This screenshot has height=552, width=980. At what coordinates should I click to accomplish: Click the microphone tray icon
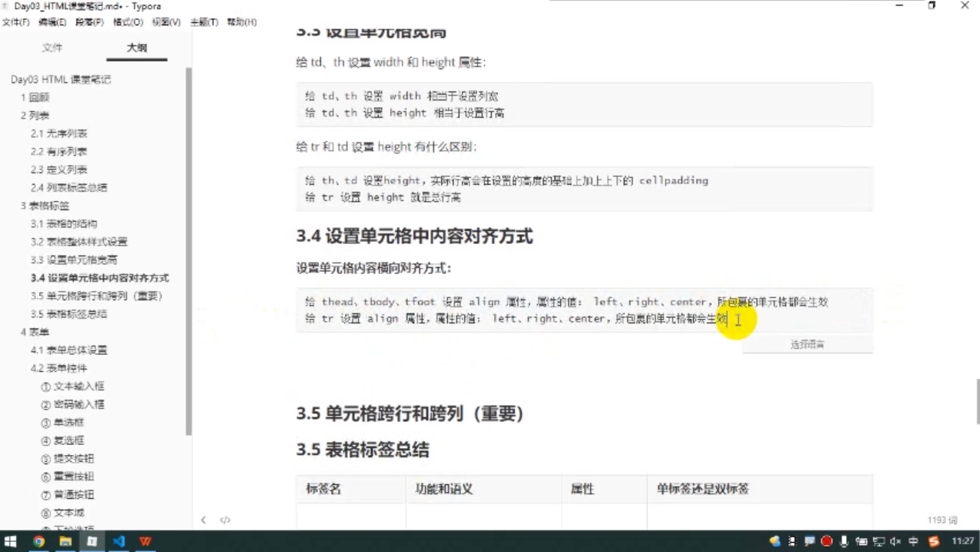tap(845, 542)
